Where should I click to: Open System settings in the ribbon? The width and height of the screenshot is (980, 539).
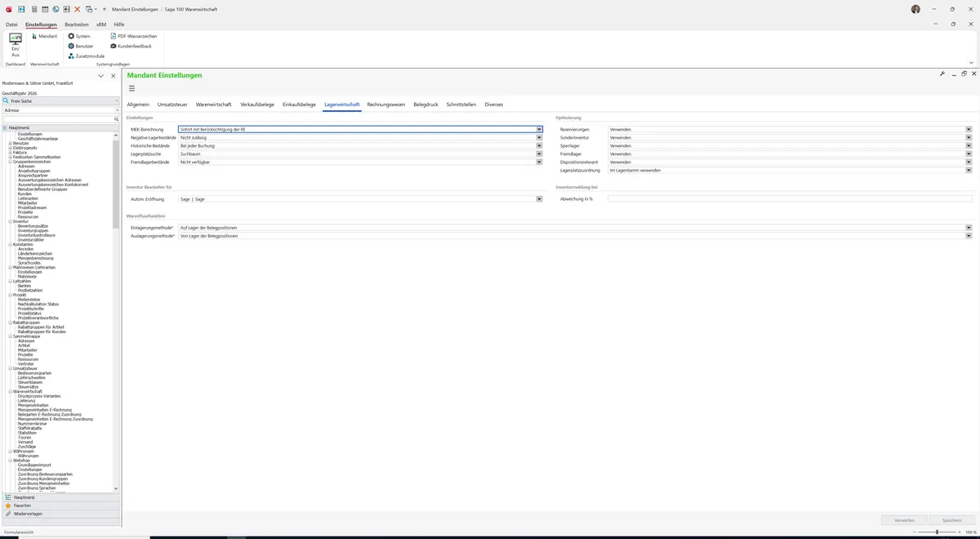click(79, 36)
